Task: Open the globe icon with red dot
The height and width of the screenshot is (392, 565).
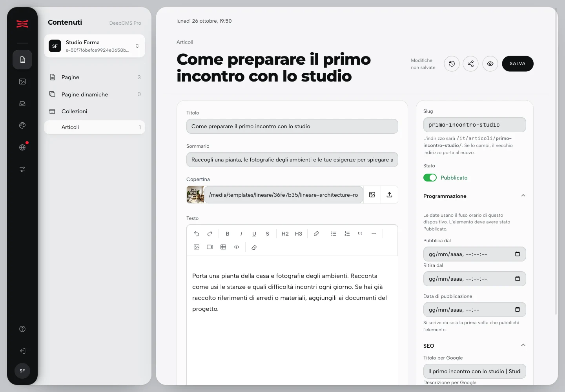Action: click(22, 147)
